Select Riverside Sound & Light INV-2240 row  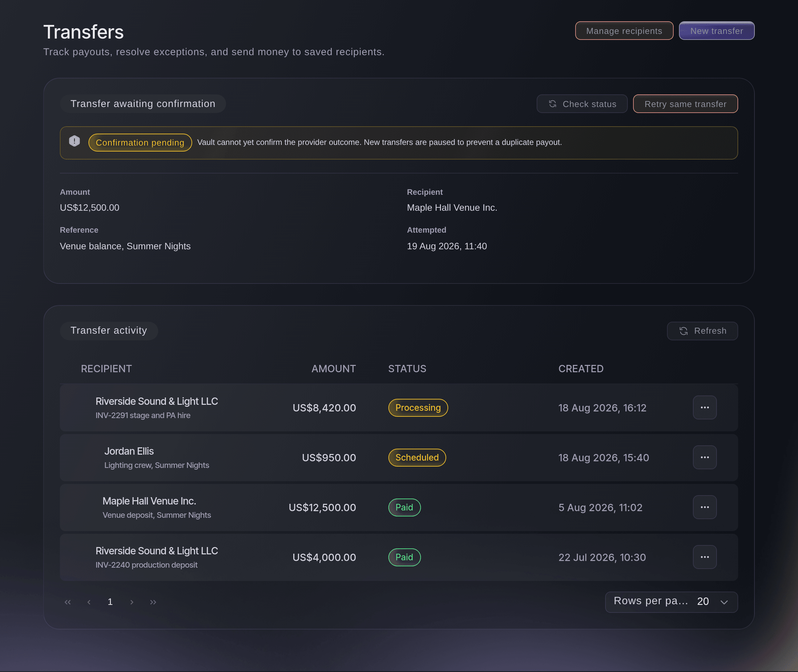[399, 557]
